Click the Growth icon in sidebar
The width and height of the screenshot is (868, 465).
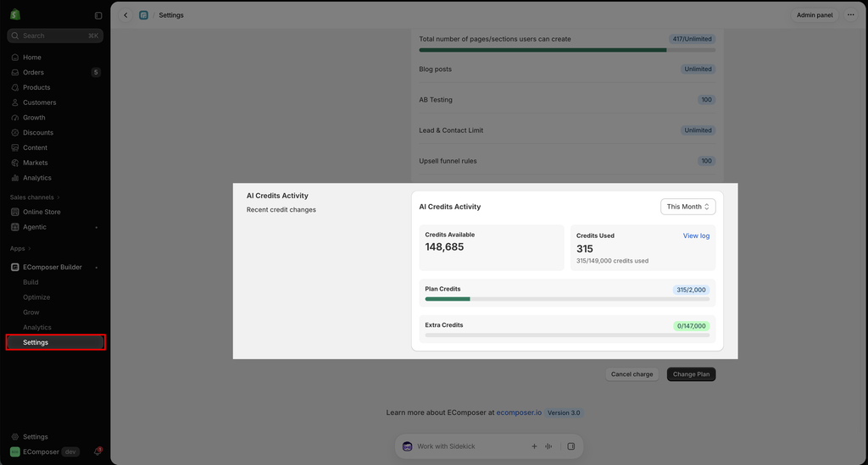click(15, 118)
